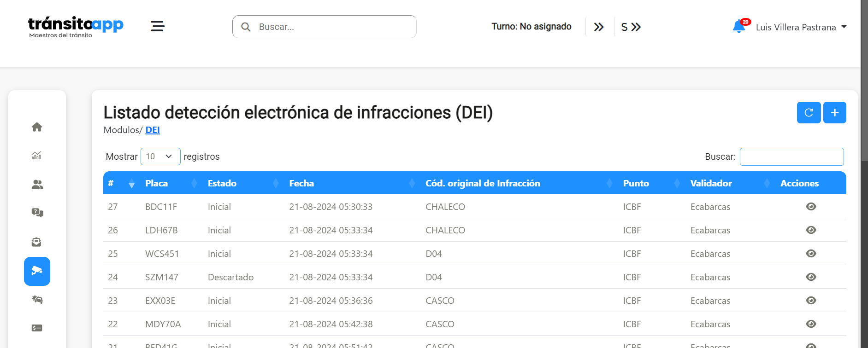Sort by Cód. original de Infracción
Image resolution: width=868 pixels, height=348 pixels.
pos(519,183)
